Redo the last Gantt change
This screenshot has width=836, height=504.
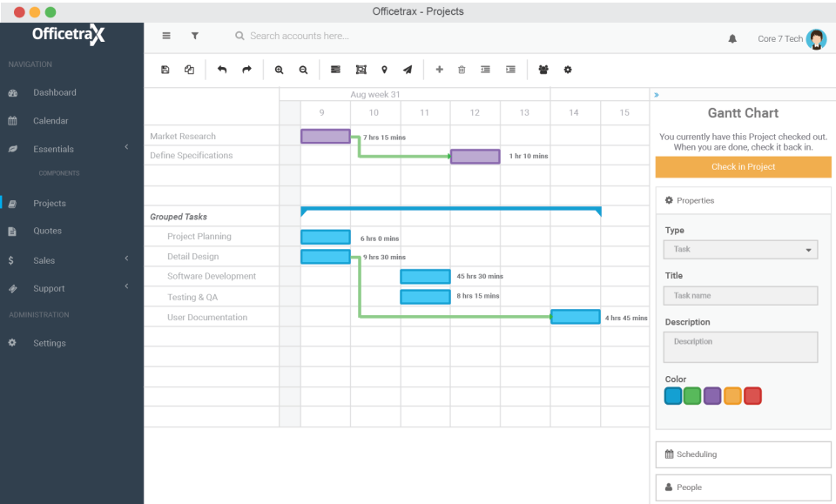point(246,70)
